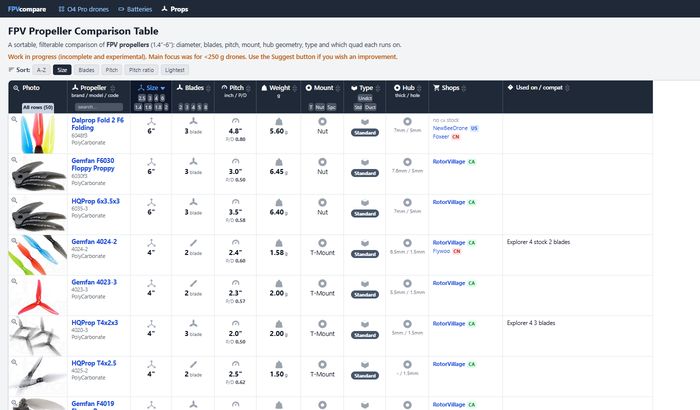The height and width of the screenshot is (410, 700).
Task: Toggle the Nut mount filter chip
Action: [x=320, y=107]
